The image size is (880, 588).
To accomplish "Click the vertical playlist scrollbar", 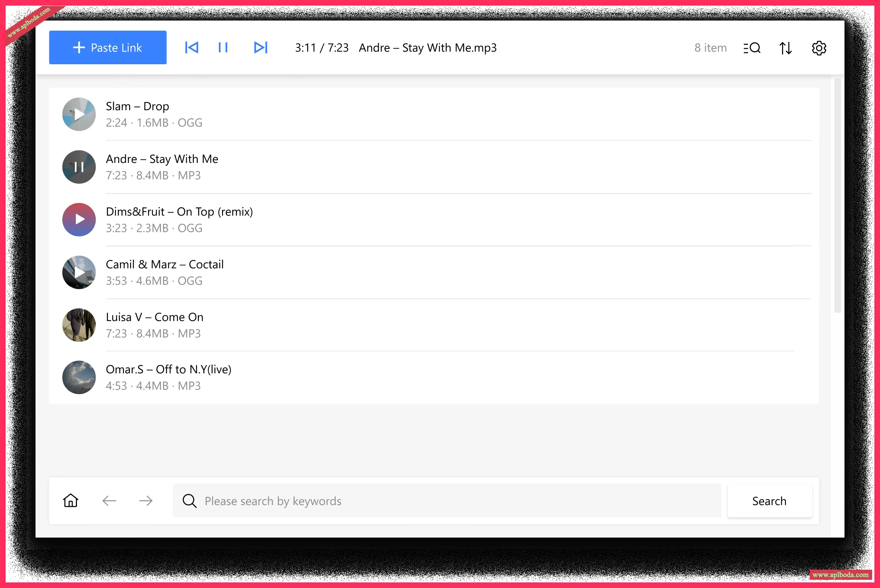I will click(837, 195).
